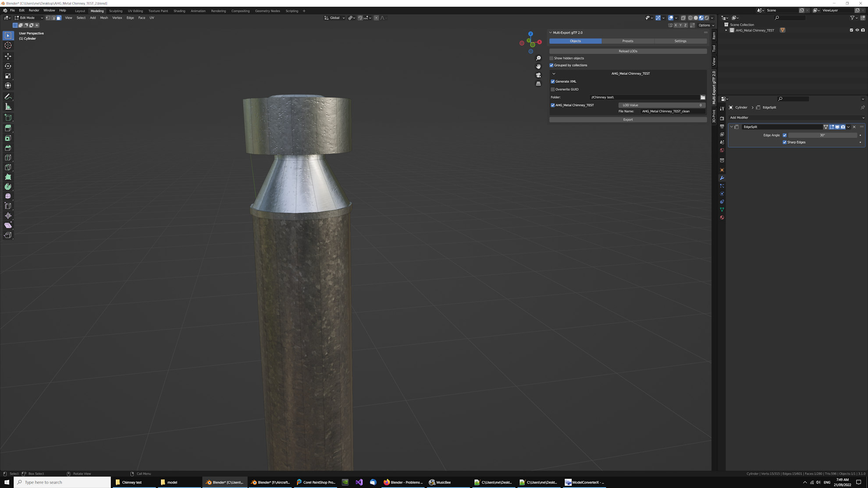The width and height of the screenshot is (868, 488).
Task: Browse export folder with the folder icon
Action: click(703, 97)
